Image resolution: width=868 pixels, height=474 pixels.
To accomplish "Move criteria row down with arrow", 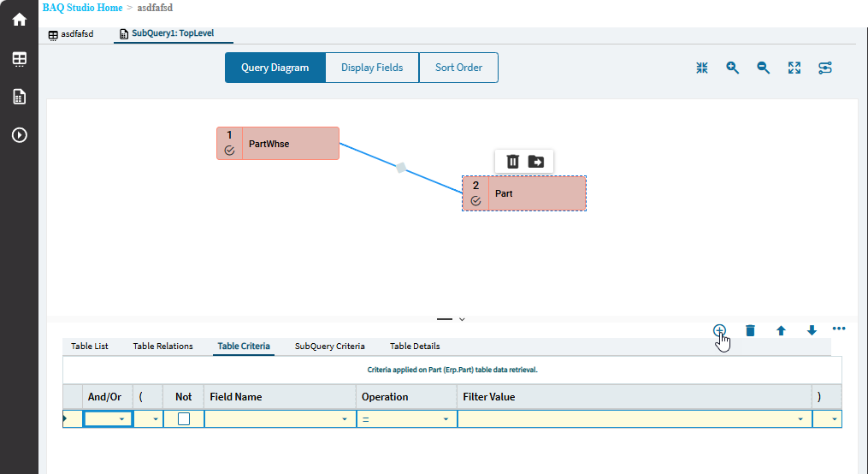I will pos(812,330).
